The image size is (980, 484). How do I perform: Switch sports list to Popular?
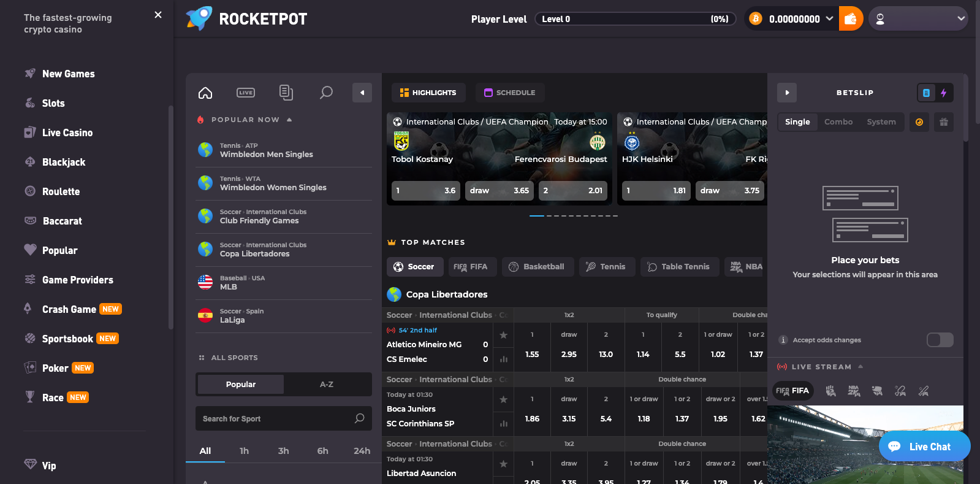pyautogui.click(x=241, y=385)
